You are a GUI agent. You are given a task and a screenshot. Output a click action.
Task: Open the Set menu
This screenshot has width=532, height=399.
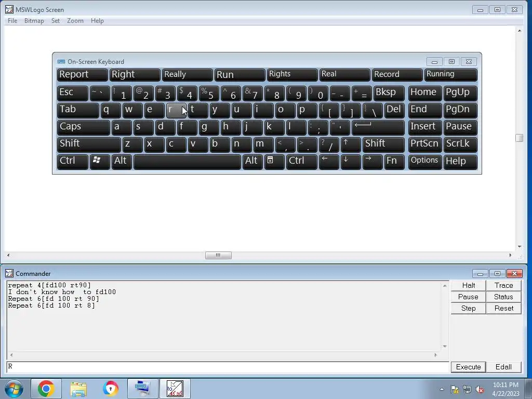tap(56, 21)
